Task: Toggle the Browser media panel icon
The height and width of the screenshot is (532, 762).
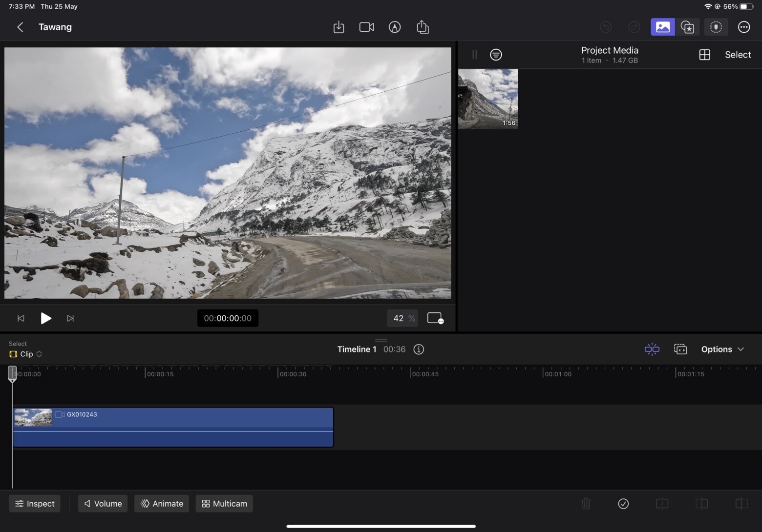Action: pyautogui.click(x=662, y=27)
